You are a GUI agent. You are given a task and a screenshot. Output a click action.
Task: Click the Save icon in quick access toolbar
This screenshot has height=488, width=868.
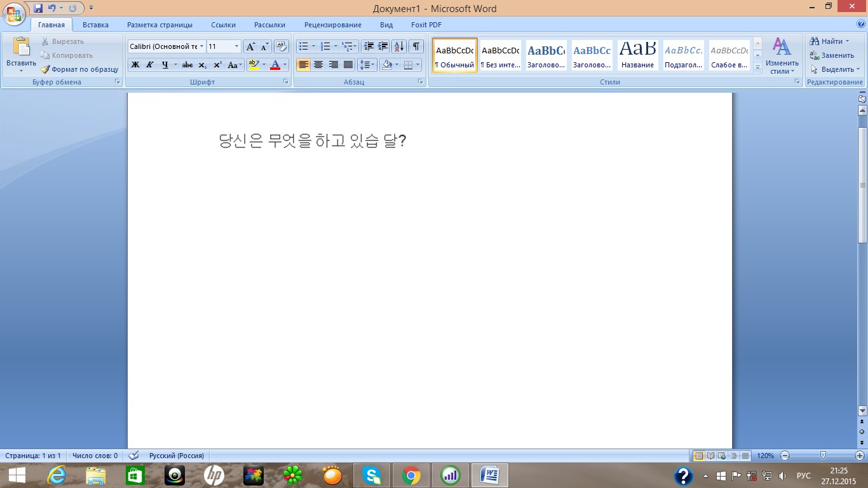coord(38,8)
